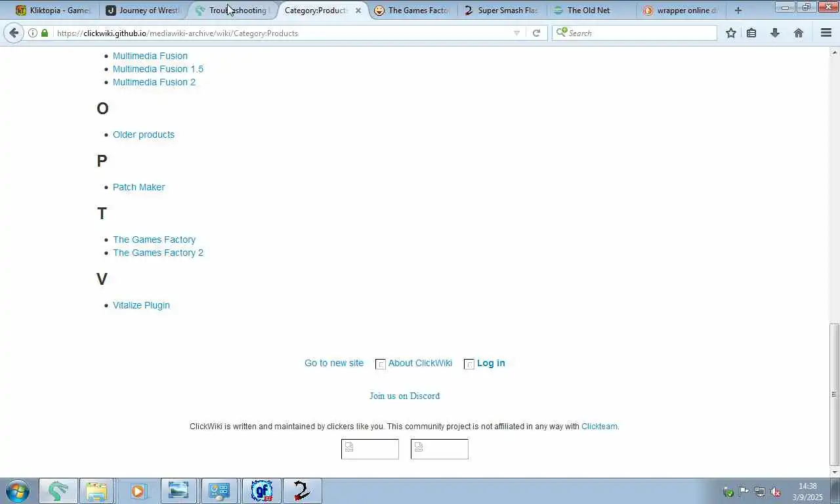This screenshot has height=504, width=840.
Task: Click the green shield security tray icon
Action: point(728,492)
